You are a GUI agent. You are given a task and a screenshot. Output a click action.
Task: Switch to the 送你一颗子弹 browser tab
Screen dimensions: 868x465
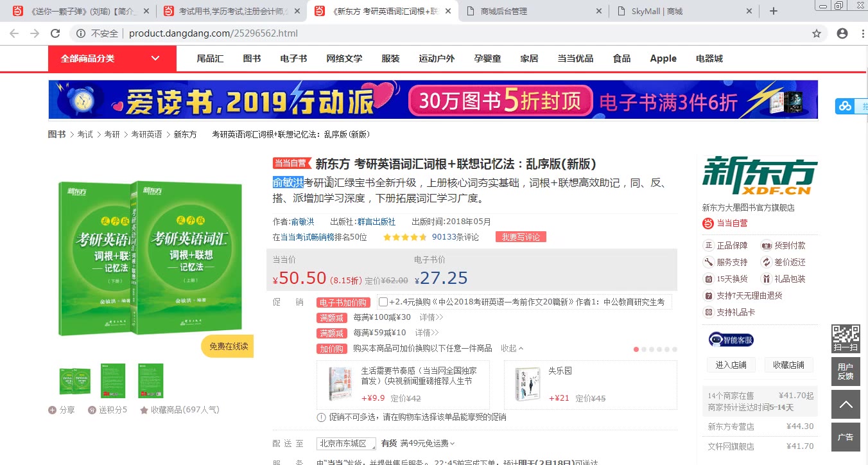click(82, 12)
